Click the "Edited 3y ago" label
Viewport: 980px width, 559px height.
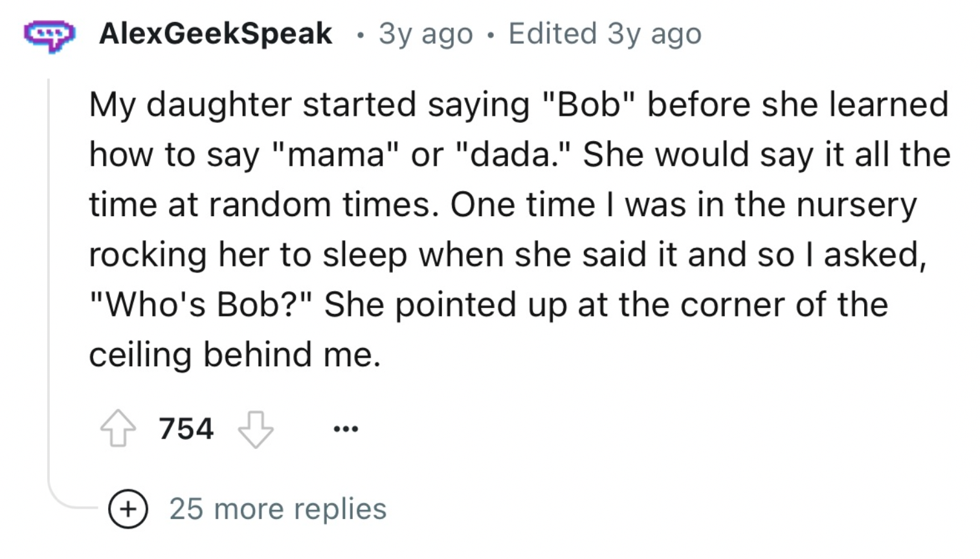(605, 34)
